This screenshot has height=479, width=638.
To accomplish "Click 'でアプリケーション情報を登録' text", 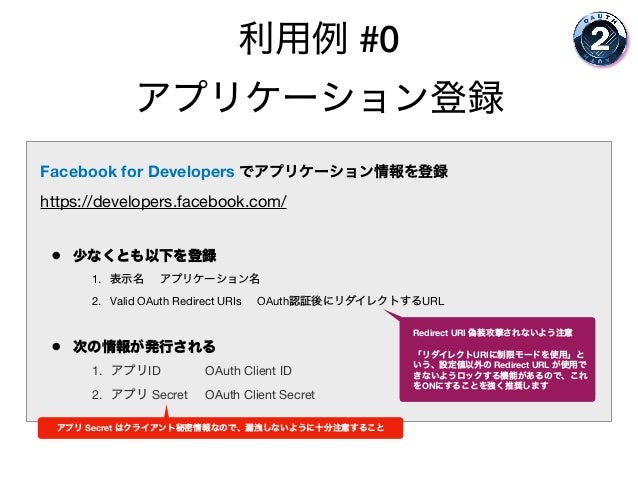I will tap(343, 171).
